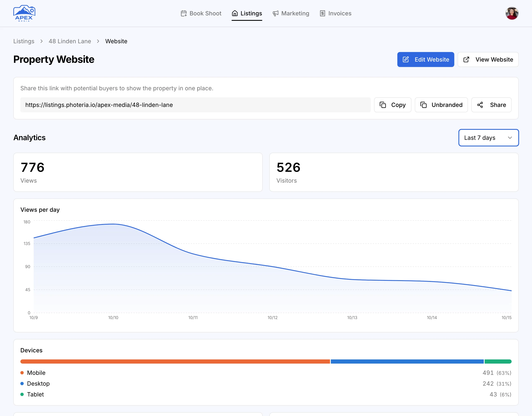Click the property URL field
The height and width of the screenshot is (416, 532).
tap(195, 105)
